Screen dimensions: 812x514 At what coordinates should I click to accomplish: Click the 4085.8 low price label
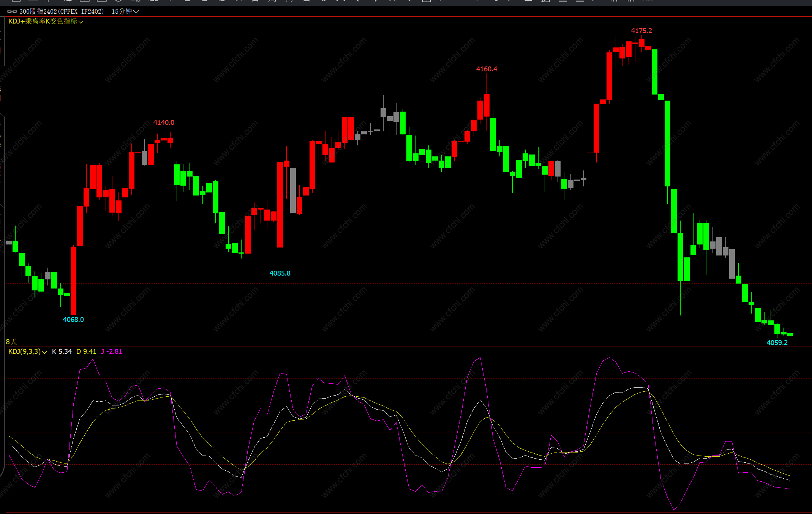click(280, 273)
